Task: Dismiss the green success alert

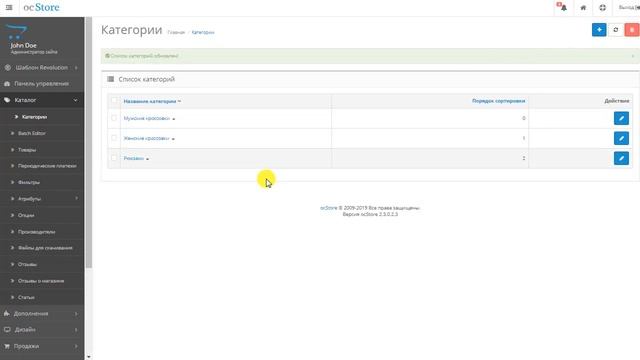Action: (633, 56)
